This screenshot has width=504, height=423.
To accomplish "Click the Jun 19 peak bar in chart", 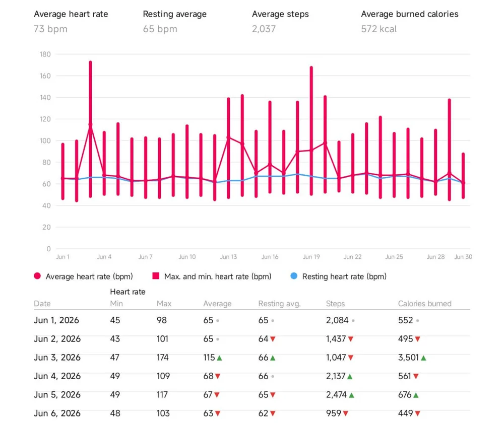I will pos(311,131).
